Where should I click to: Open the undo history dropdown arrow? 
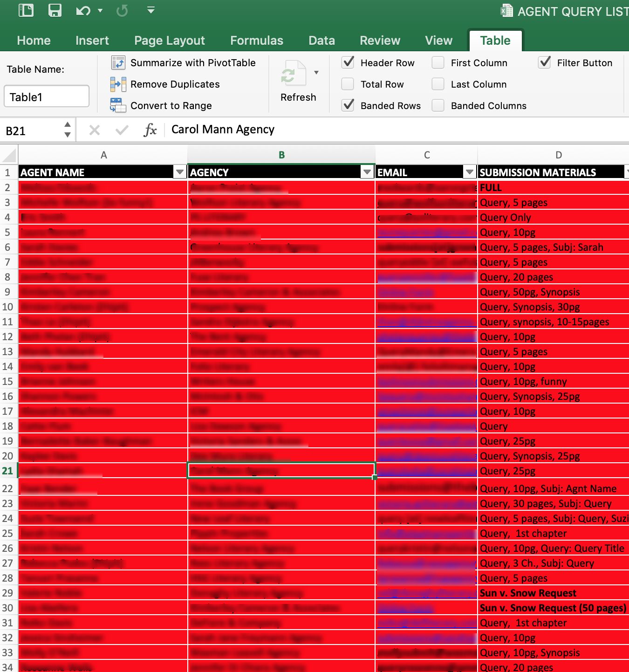[x=100, y=10]
